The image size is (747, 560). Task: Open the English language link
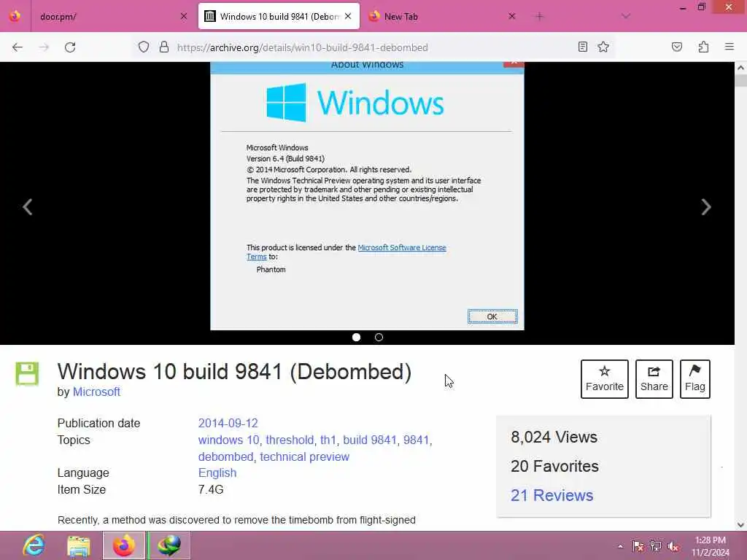217,472
